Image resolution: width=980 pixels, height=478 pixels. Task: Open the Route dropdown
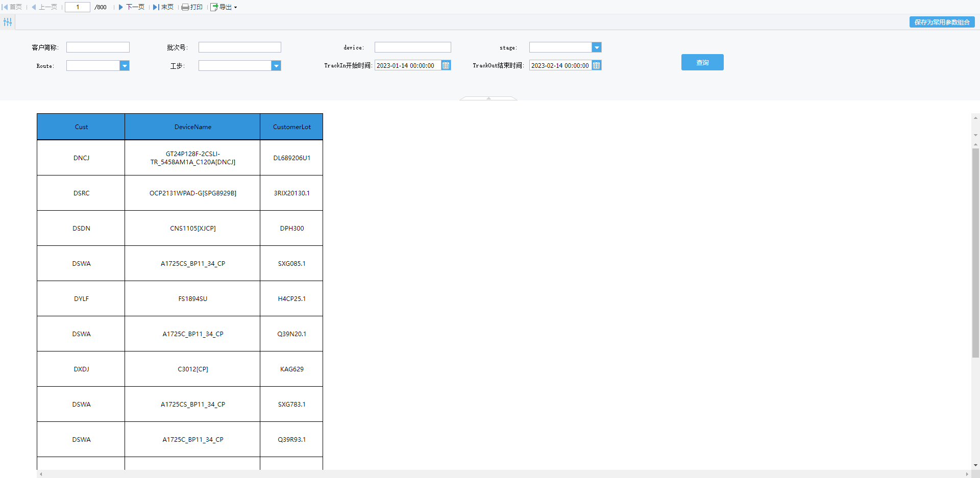[x=125, y=66]
